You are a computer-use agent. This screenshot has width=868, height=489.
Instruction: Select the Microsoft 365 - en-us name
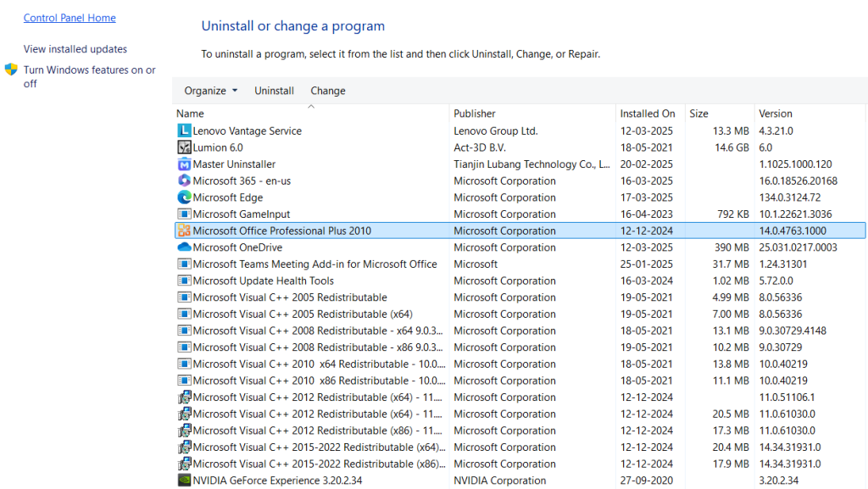[242, 181]
